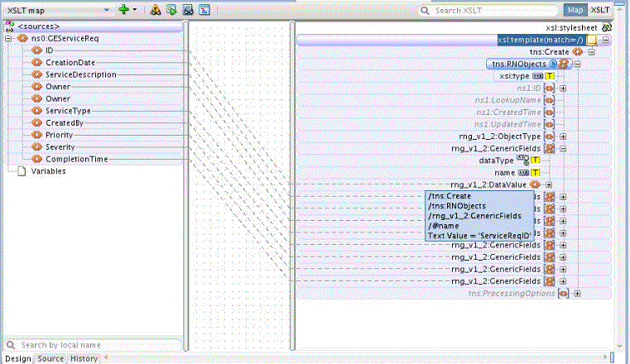The image size is (630, 364).
Task: Select the Severity source element
Action: coord(60,147)
